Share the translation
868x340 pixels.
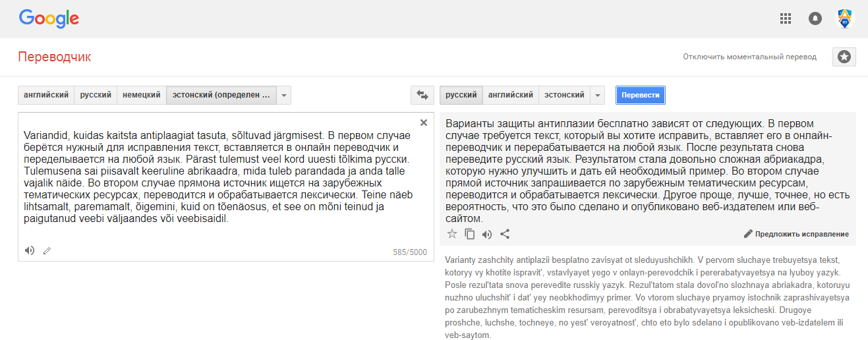click(x=505, y=233)
